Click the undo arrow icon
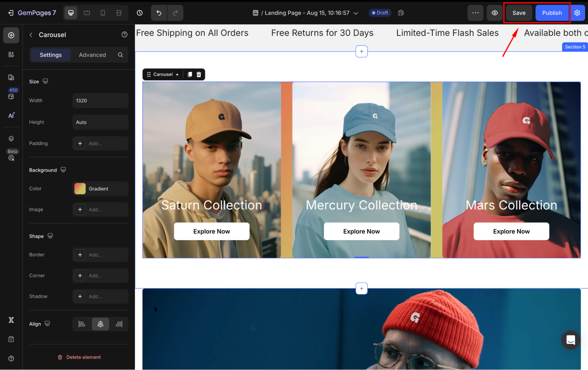 (159, 13)
